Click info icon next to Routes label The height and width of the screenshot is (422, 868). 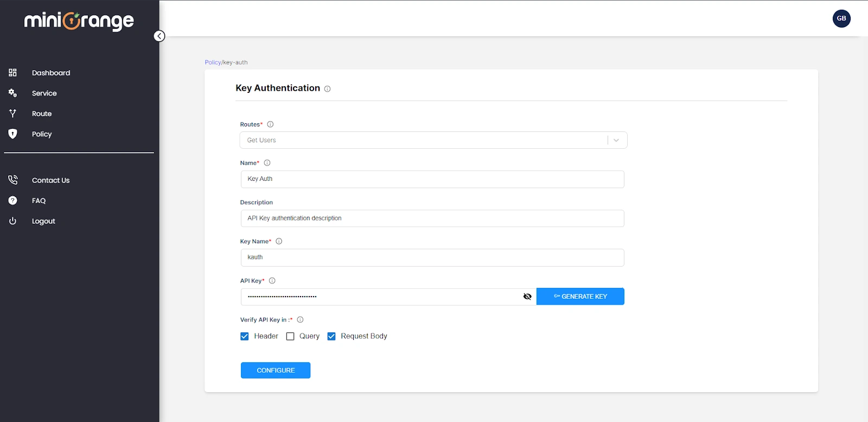pyautogui.click(x=270, y=124)
